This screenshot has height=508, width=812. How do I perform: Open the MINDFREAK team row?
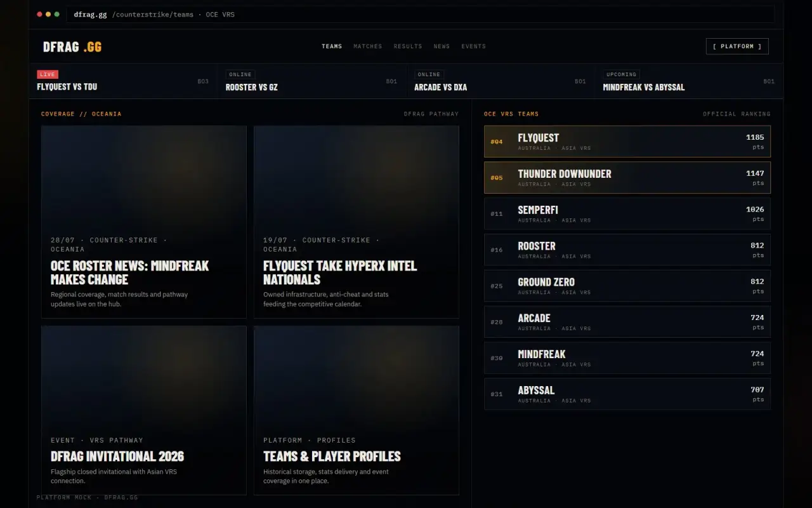click(627, 358)
